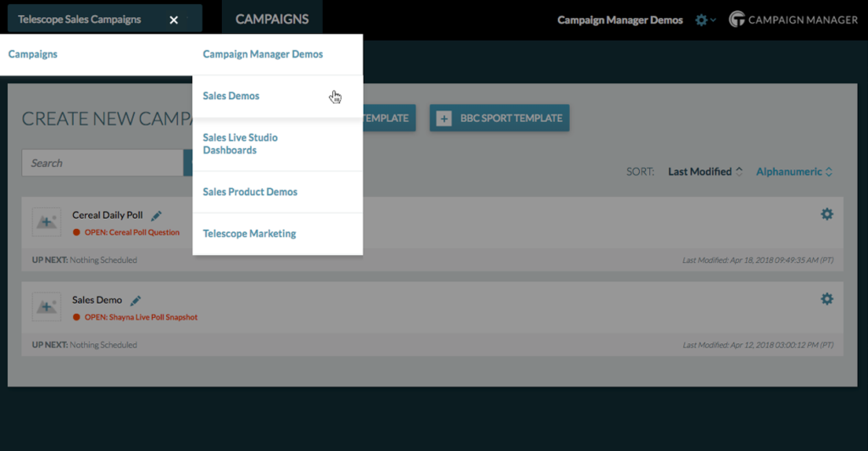
Task: Click the plus icon on BBC Sport Template
Action: click(x=444, y=119)
